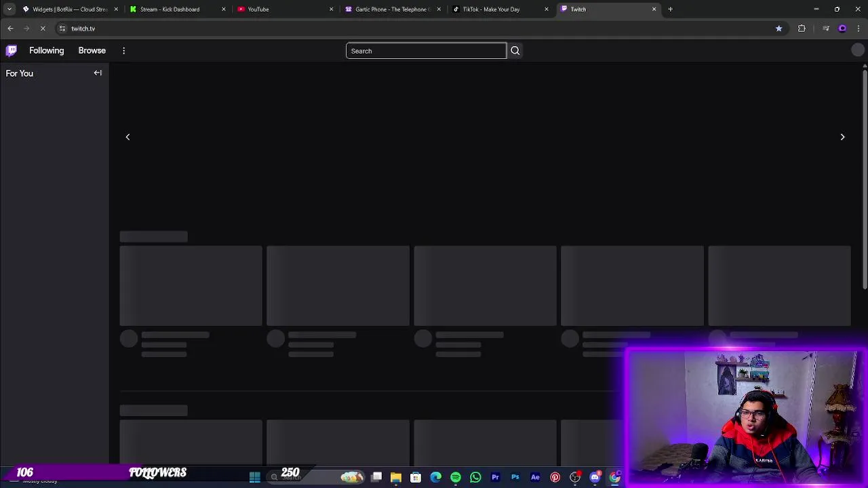Open a new browser tab
Screen dimensions: 868x488
670,9
